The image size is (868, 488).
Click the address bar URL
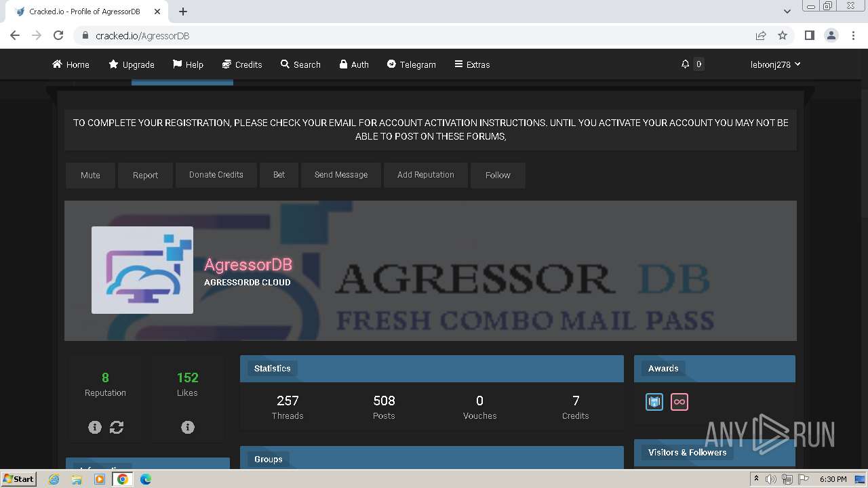point(142,36)
